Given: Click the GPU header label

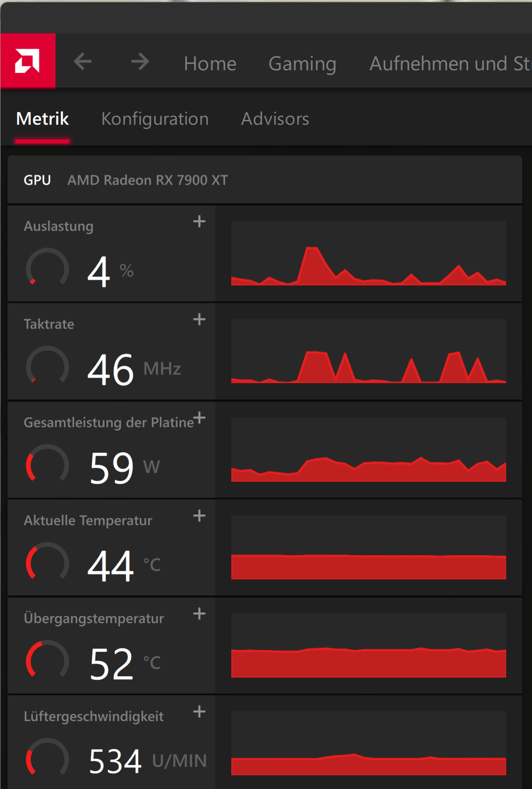Looking at the screenshot, I should click(x=37, y=180).
